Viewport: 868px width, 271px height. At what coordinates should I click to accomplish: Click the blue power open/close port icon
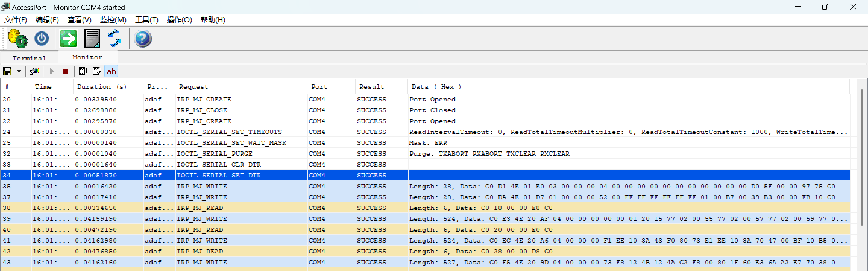(x=42, y=38)
